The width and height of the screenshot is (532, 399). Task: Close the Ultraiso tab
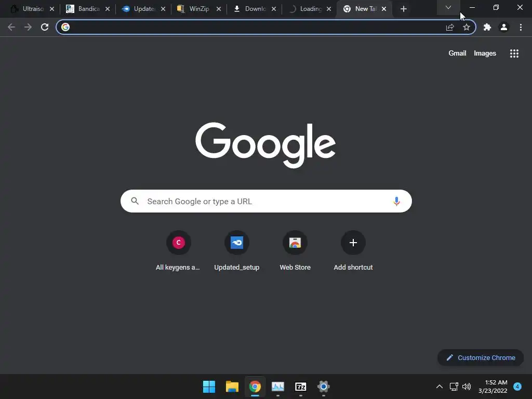pos(52,9)
